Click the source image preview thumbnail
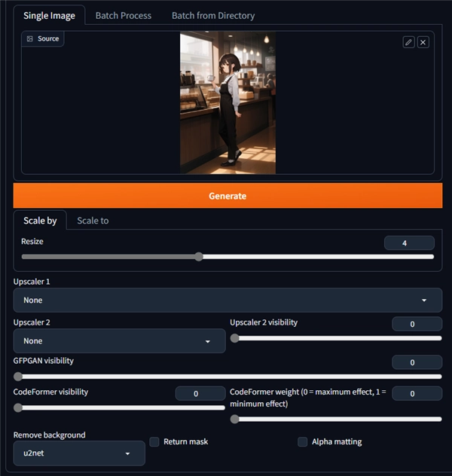 pyautogui.click(x=228, y=102)
